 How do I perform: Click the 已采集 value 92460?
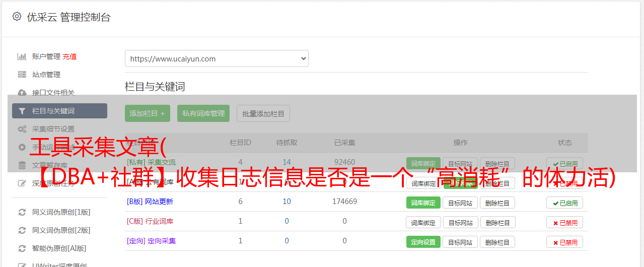tap(344, 162)
